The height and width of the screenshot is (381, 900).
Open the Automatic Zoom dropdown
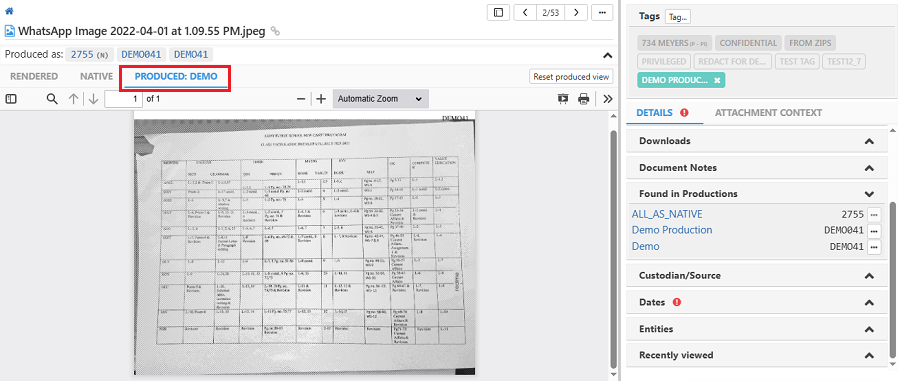[381, 99]
